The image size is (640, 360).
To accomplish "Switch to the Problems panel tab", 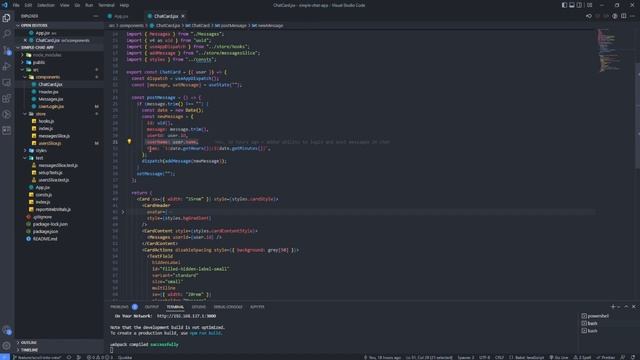I will coord(119,307).
